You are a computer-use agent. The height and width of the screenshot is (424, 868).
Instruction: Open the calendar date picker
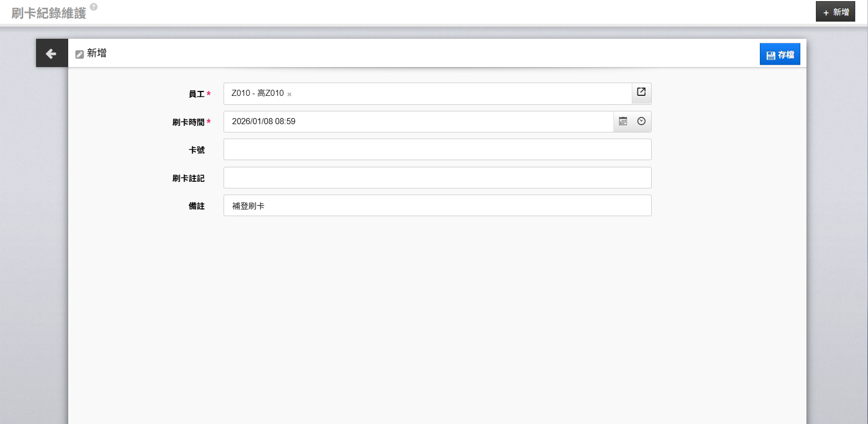tap(623, 121)
